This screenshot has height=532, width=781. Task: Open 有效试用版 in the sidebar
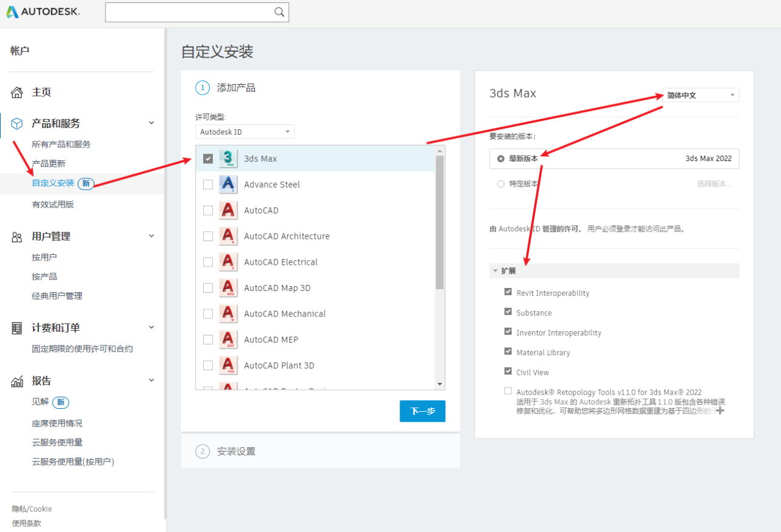pyautogui.click(x=53, y=205)
